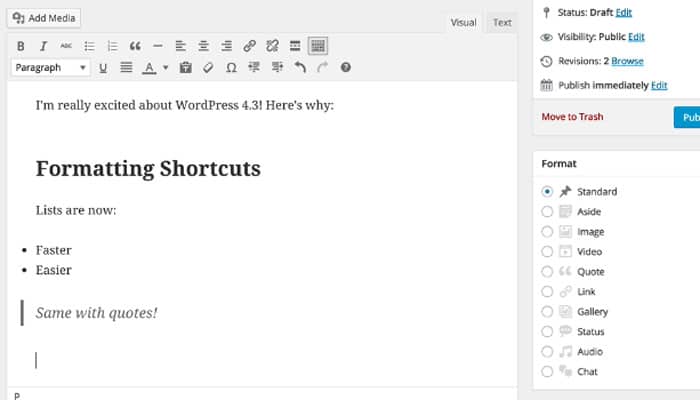Click the insert link icon
This screenshot has height=400, width=700.
click(x=249, y=46)
